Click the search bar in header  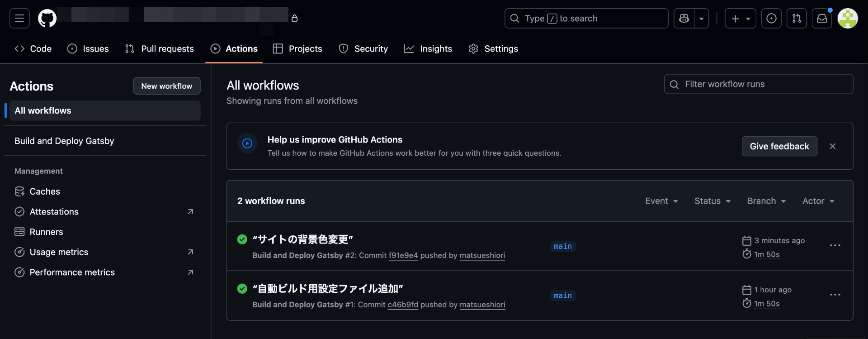coord(586,19)
